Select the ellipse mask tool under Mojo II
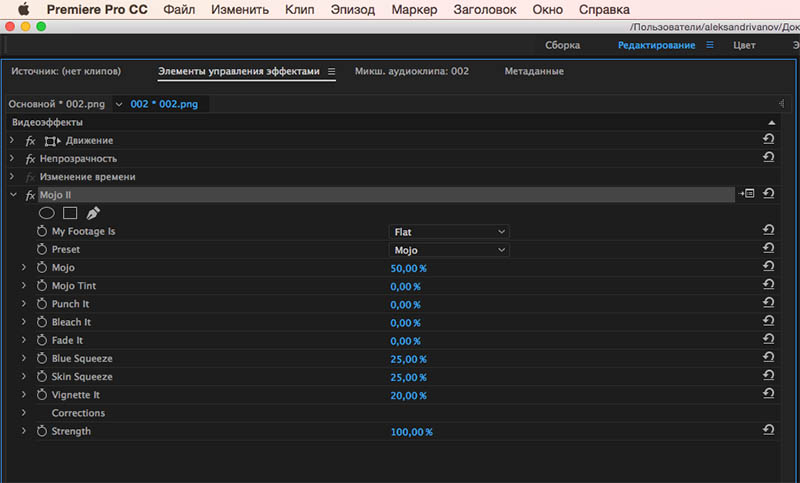The height and width of the screenshot is (483, 800). pyautogui.click(x=46, y=213)
